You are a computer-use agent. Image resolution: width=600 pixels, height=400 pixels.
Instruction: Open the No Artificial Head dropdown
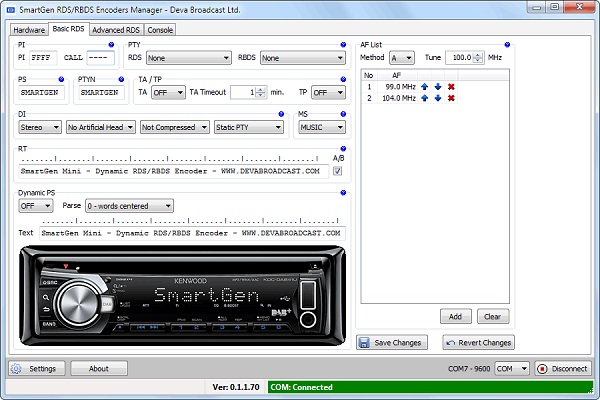click(x=101, y=127)
